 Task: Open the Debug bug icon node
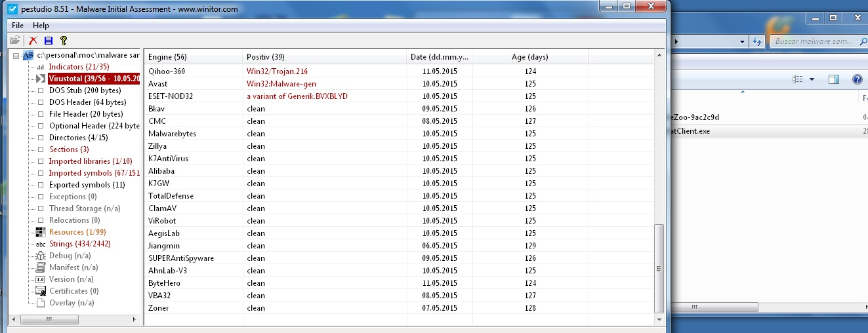41,256
